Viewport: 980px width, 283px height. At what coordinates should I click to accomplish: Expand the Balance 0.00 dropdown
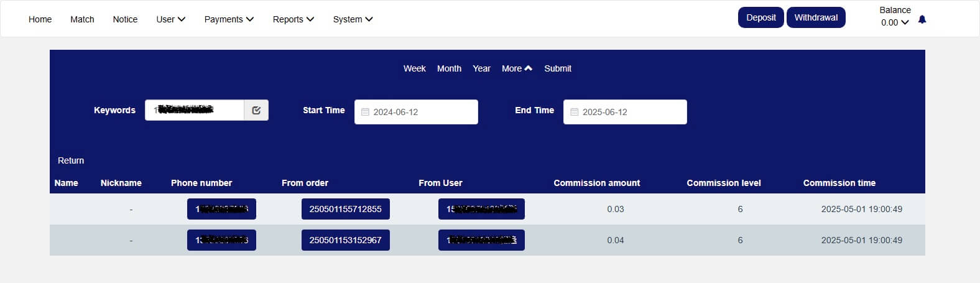895,22
